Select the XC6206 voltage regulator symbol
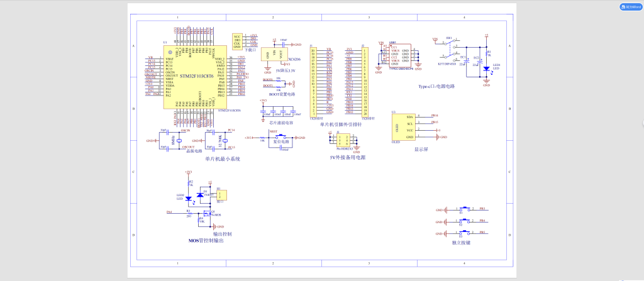The height and width of the screenshot is (281, 644). click(274, 55)
